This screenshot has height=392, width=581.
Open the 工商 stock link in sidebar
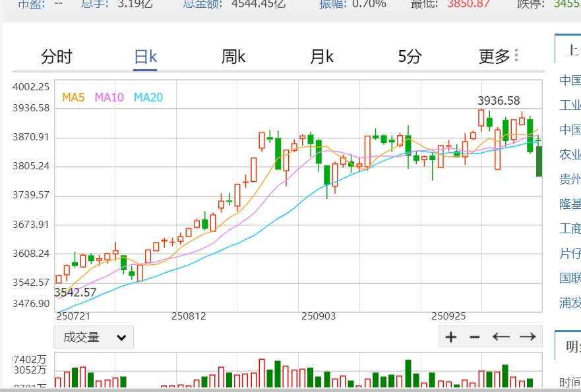tap(570, 229)
